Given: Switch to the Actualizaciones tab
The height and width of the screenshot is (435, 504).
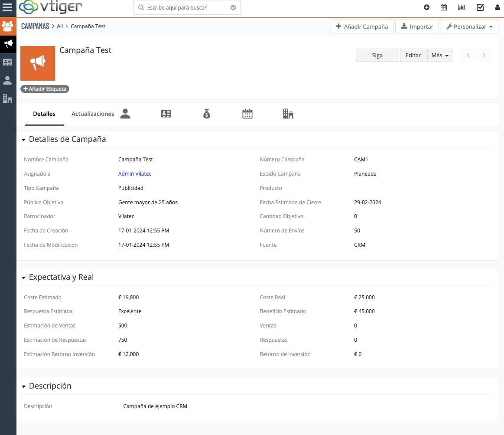Looking at the screenshot, I should point(93,114).
